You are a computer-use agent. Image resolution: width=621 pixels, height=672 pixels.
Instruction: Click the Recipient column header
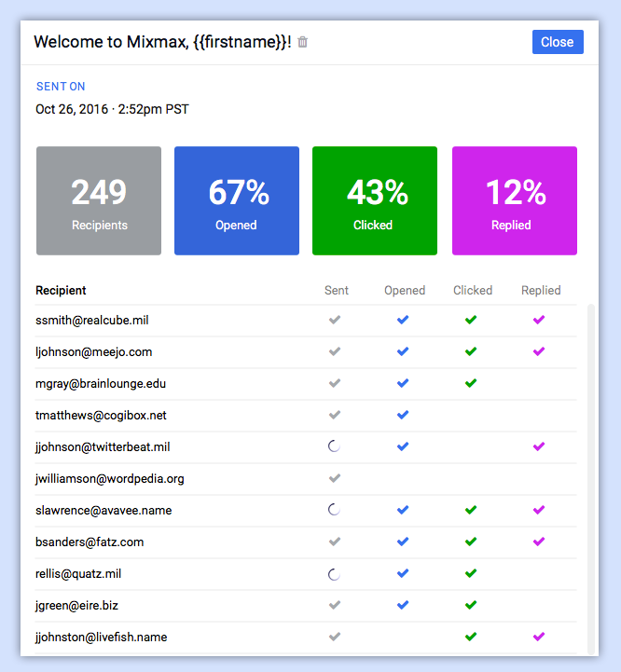(61, 291)
